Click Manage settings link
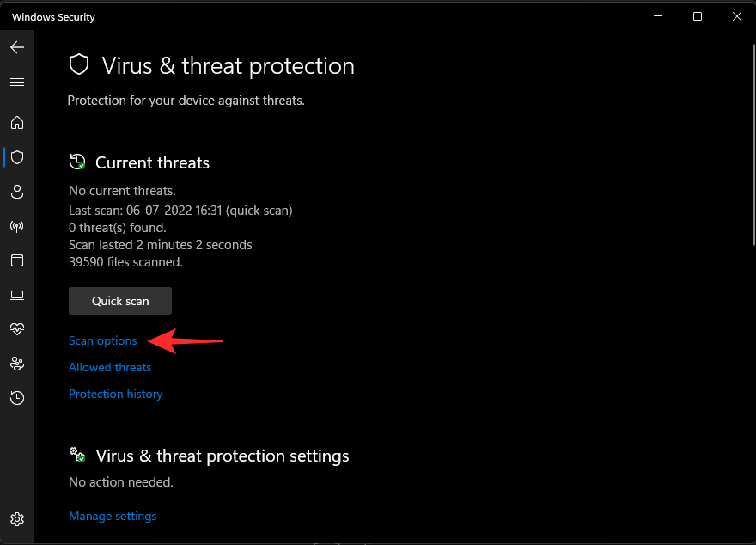 pyautogui.click(x=113, y=517)
